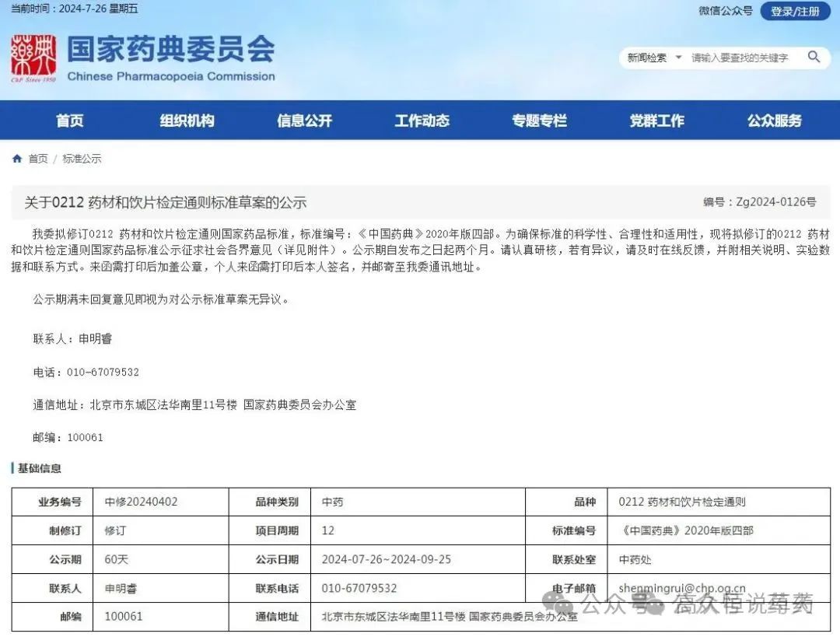Viewport: 840px width, 637px height.
Task: Click the home icon in breadcrumb
Action: pos(17,159)
